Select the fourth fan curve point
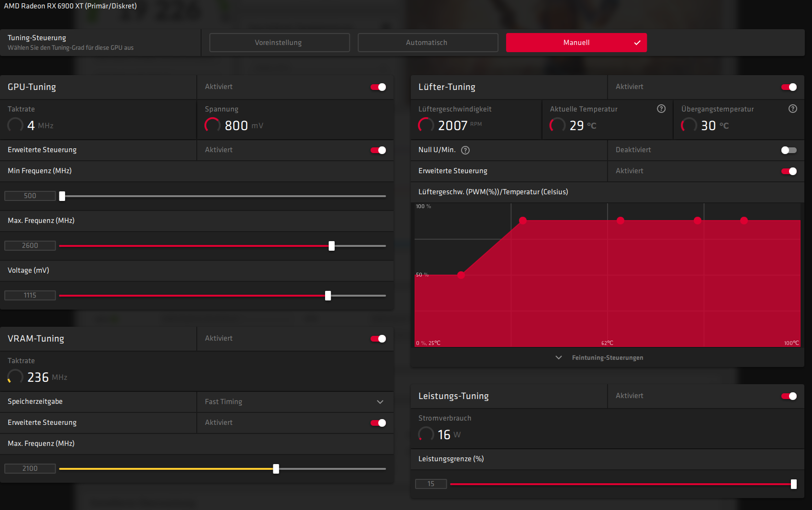This screenshot has height=510, width=812. pyautogui.click(x=698, y=221)
